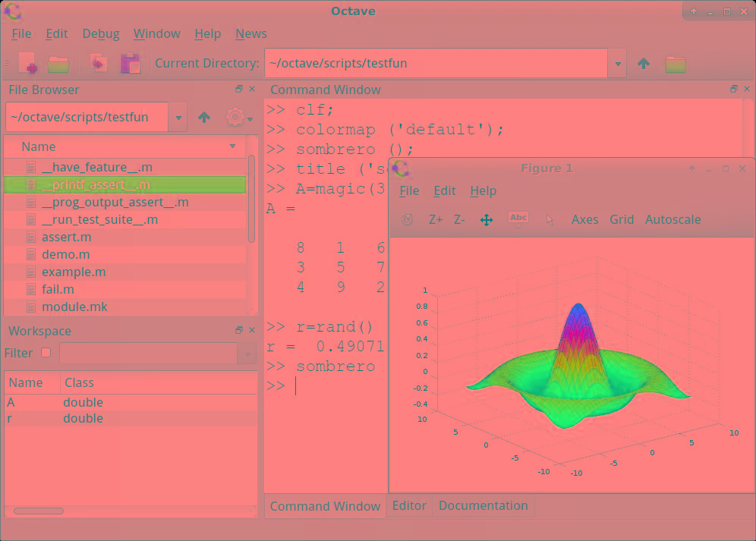This screenshot has width=756, height=541.
Task: Go up one directory in main toolbar
Action: [x=644, y=63]
